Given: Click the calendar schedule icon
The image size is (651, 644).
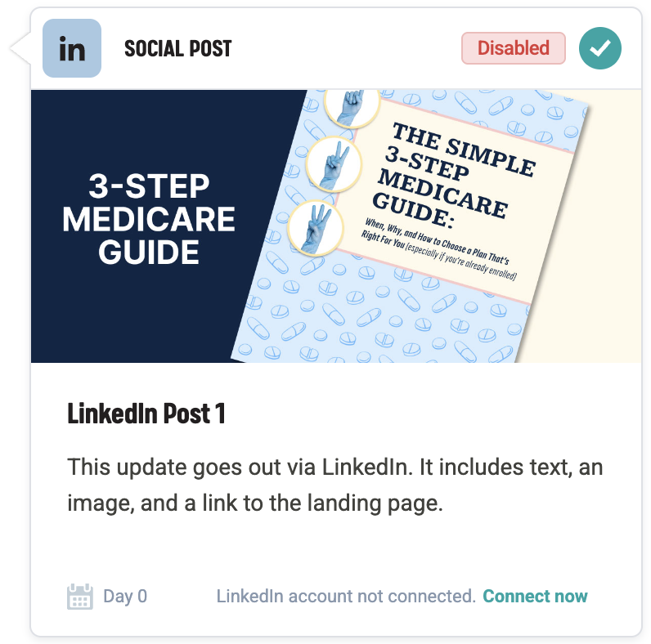Looking at the screenshot, I should point(79,597).
